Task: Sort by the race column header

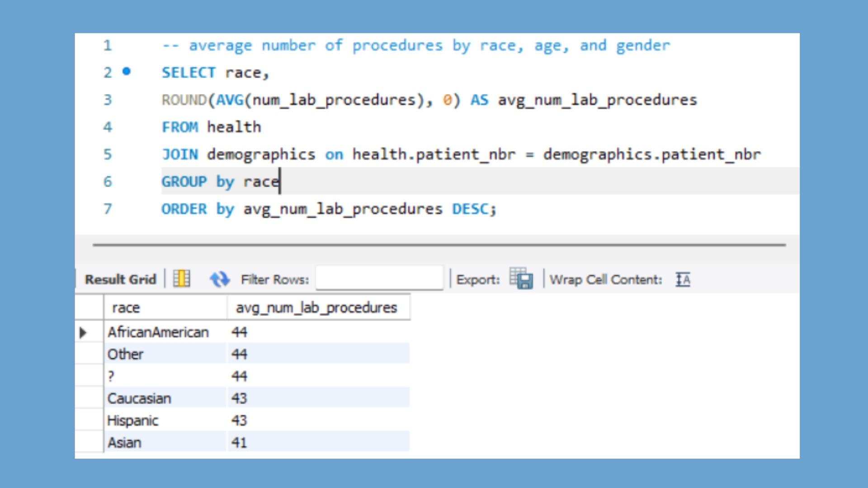Action: (x=165, y=308)
